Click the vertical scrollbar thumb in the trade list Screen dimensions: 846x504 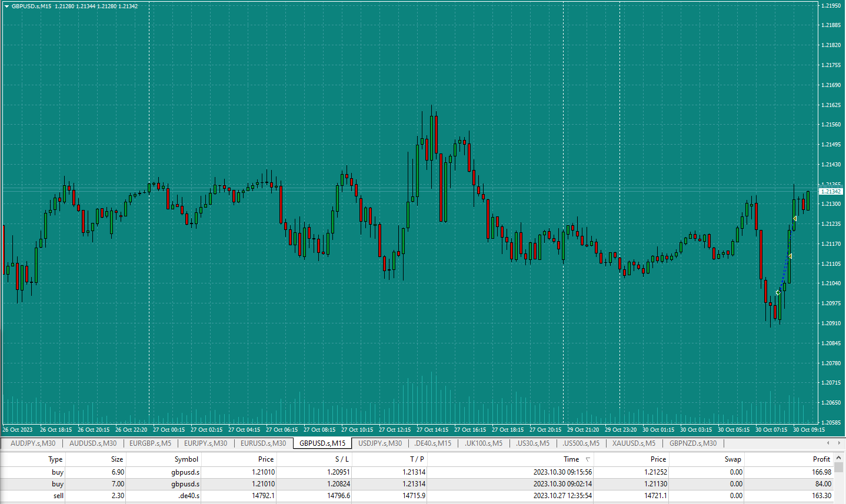tap(840, 468)
